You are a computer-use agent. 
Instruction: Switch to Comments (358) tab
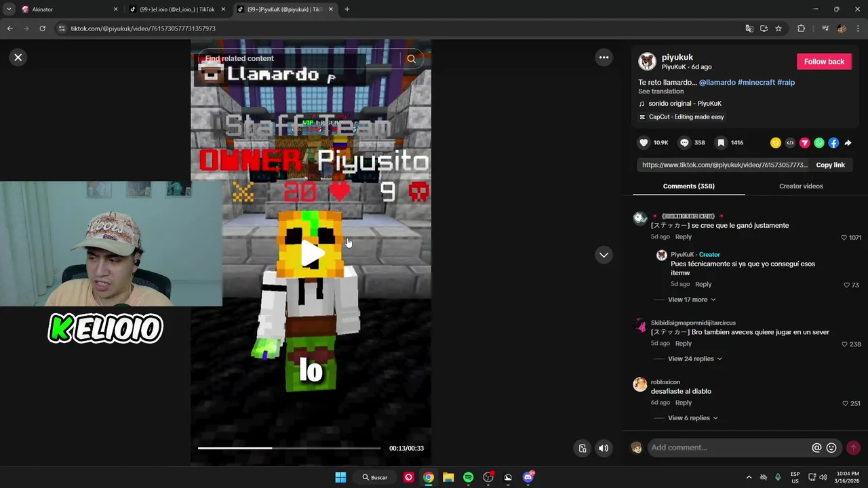[688, 186]
